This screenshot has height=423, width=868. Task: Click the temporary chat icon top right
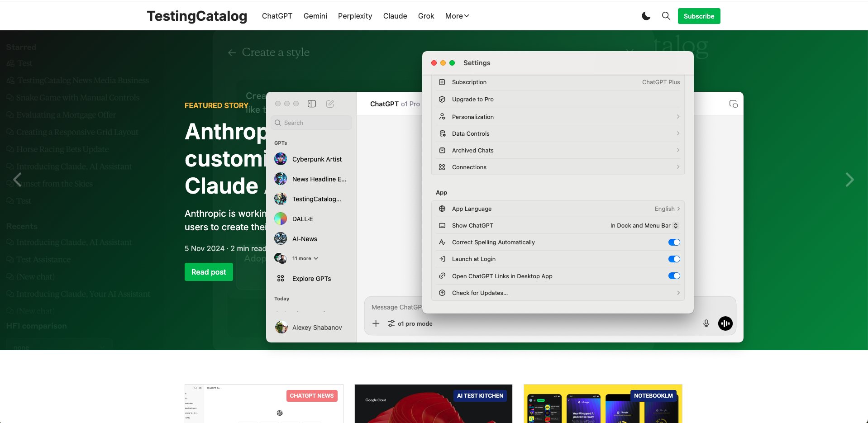(734, 104)
